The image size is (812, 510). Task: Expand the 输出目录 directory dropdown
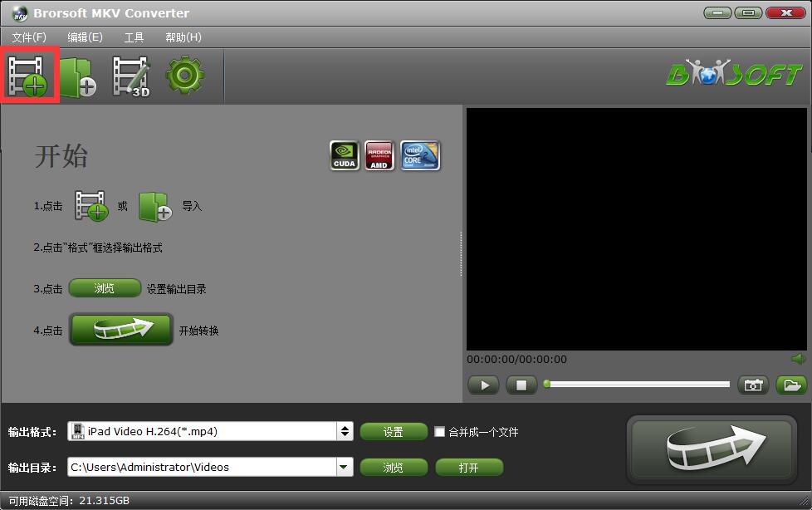[x=344, y=467]
